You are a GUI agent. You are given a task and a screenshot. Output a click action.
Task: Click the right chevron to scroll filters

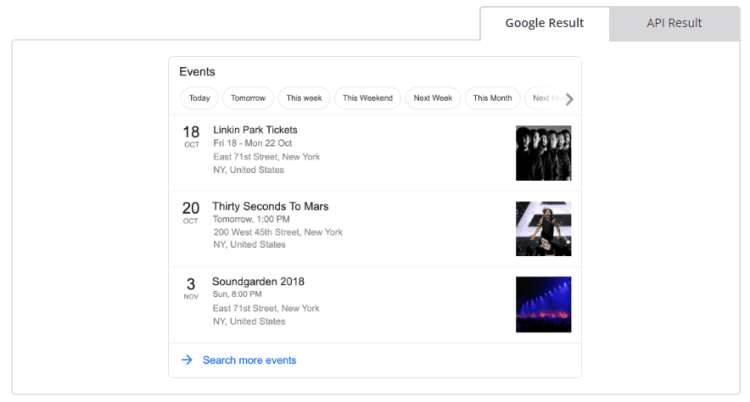(569, 99)
